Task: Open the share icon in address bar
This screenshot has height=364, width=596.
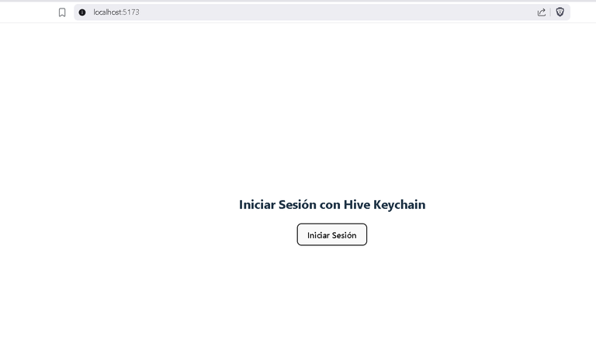Action: tap(541, 12)
